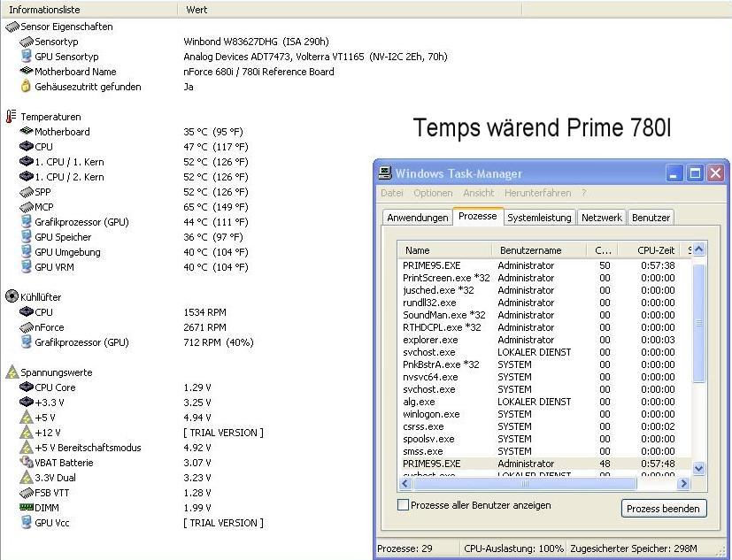
Task: Switch to the Benutzer tab
Action: coord(651,218)
